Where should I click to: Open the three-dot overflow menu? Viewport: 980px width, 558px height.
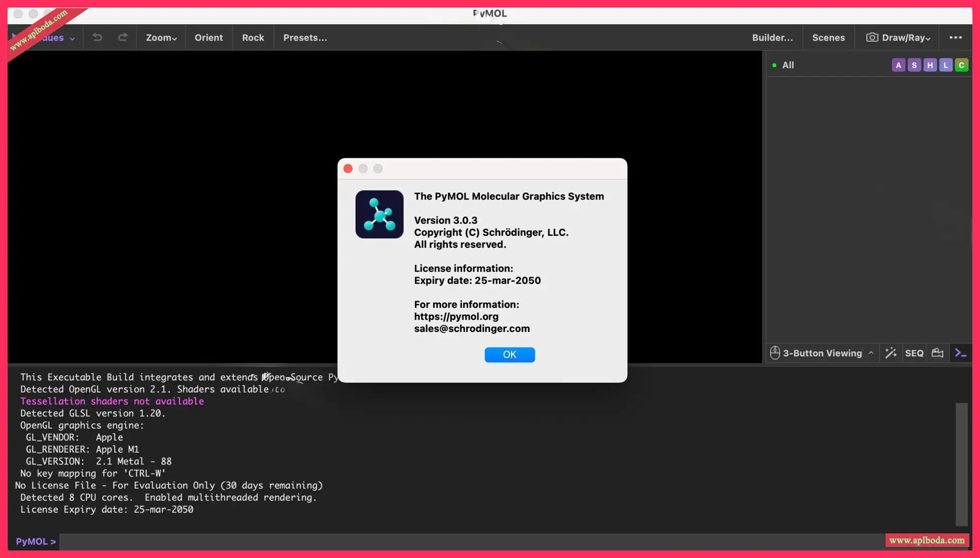[x=955, y=37]
